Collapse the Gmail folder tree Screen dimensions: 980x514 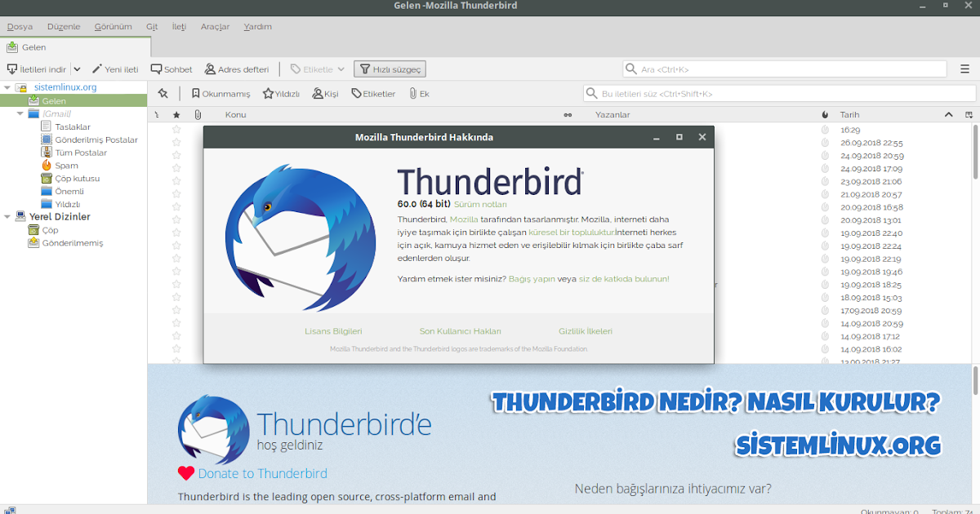tap(18, 113)
